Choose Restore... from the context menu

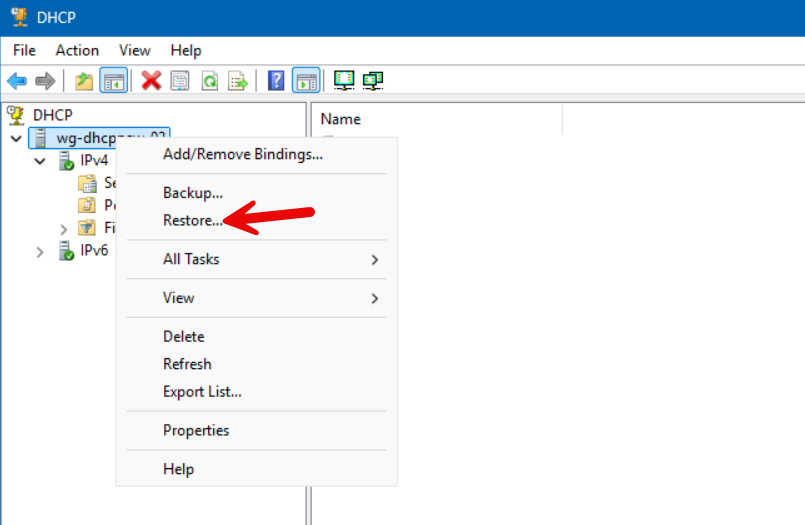(193, 220)
